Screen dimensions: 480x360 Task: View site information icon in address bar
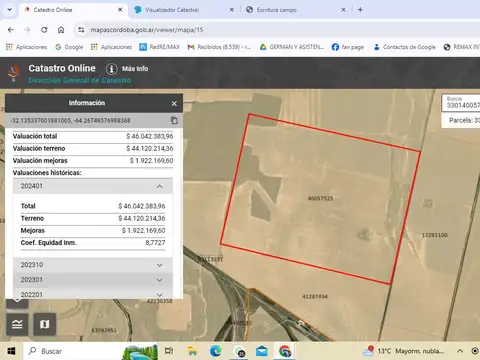click(81, 30)
